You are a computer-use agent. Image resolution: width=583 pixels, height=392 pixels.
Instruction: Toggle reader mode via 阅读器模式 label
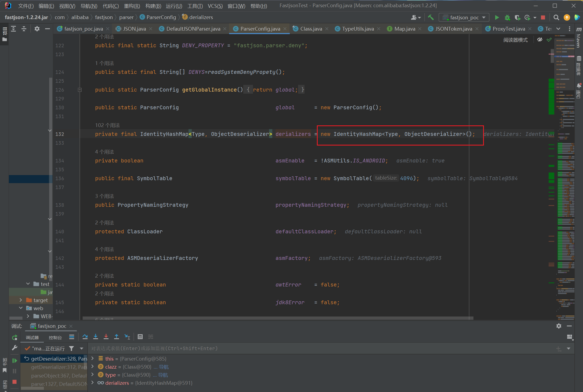tap(515, 40)
